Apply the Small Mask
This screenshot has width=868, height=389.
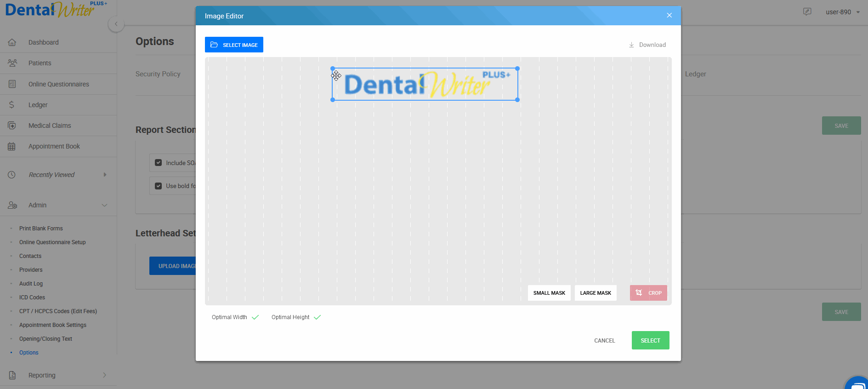[x=549, y=293]
